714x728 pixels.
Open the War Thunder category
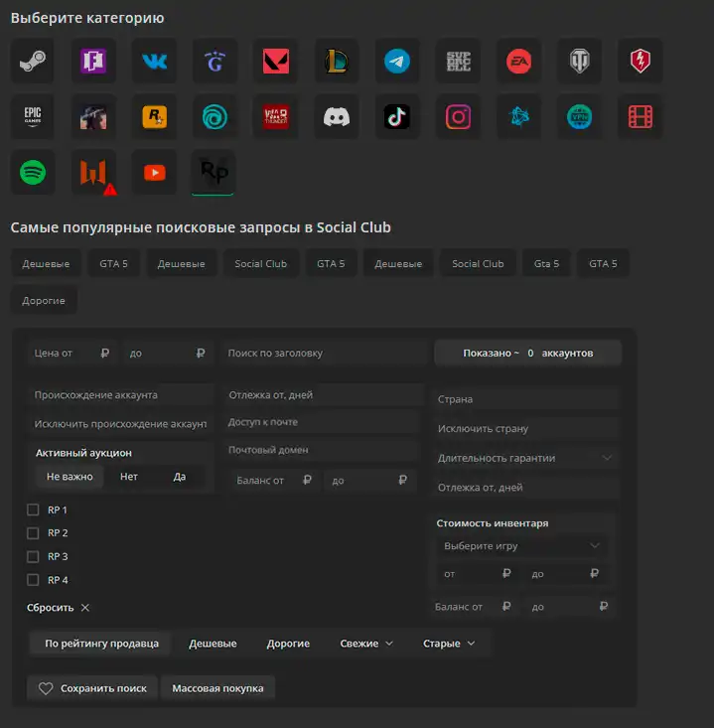[276, 116]
